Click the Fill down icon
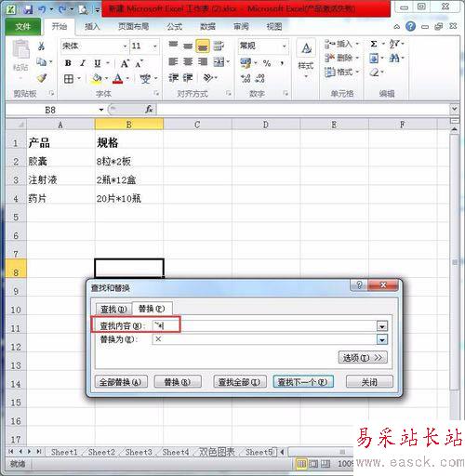Image resolution: width=465 pixels, height=476 pixels. (374, 58)
